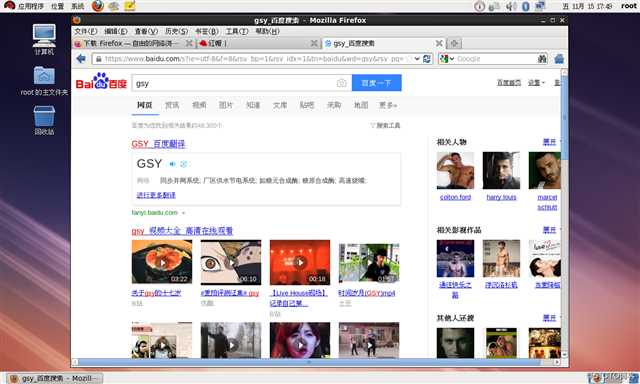The image size is (640, 384).
Task: Play the 00:10 anime eye video thumbnail
Action: tap(231, 262)
